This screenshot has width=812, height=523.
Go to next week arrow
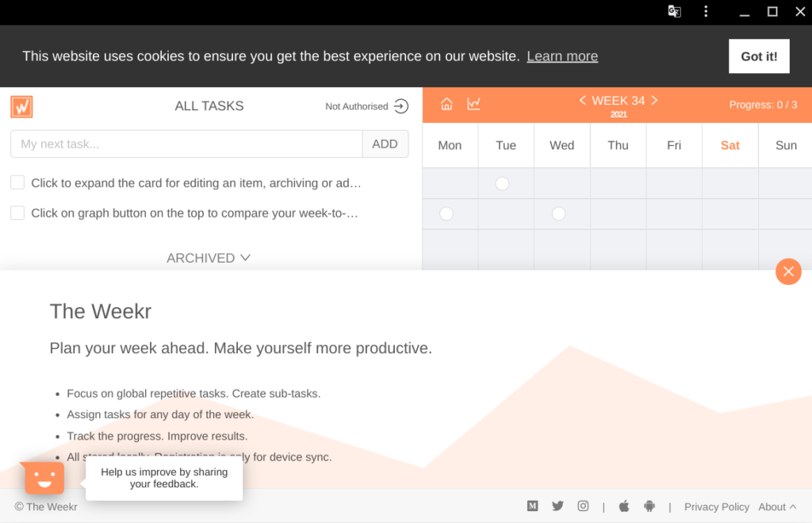tap(654, 100)
